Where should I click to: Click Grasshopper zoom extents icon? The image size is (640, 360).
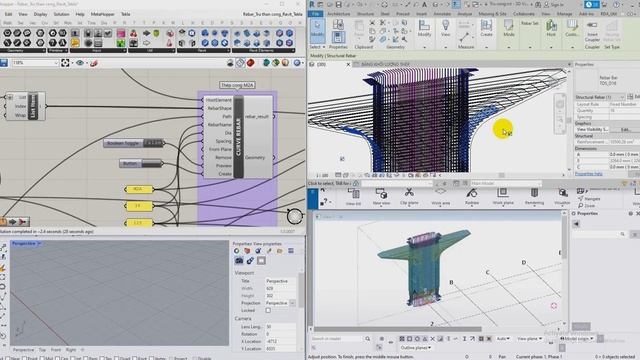[x=65, y=63]
